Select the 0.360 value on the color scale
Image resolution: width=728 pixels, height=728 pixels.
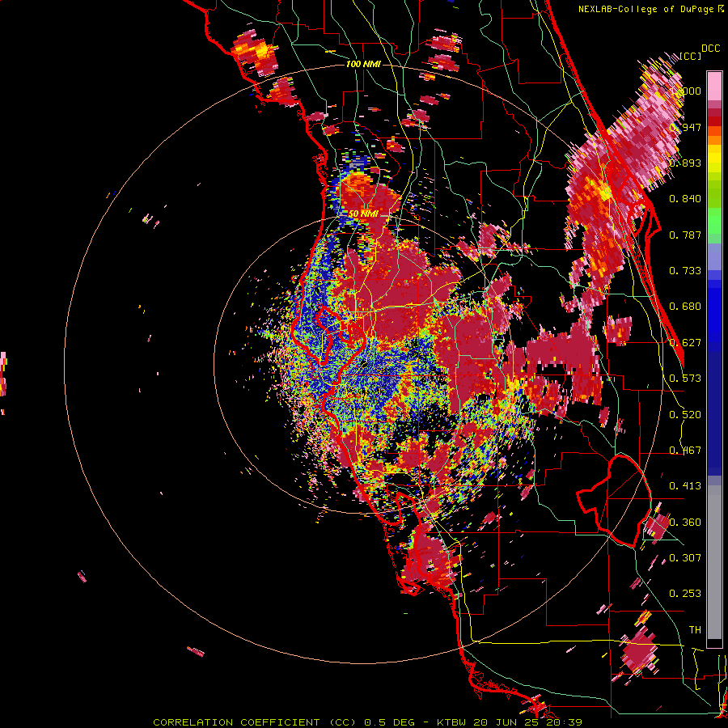685,523
